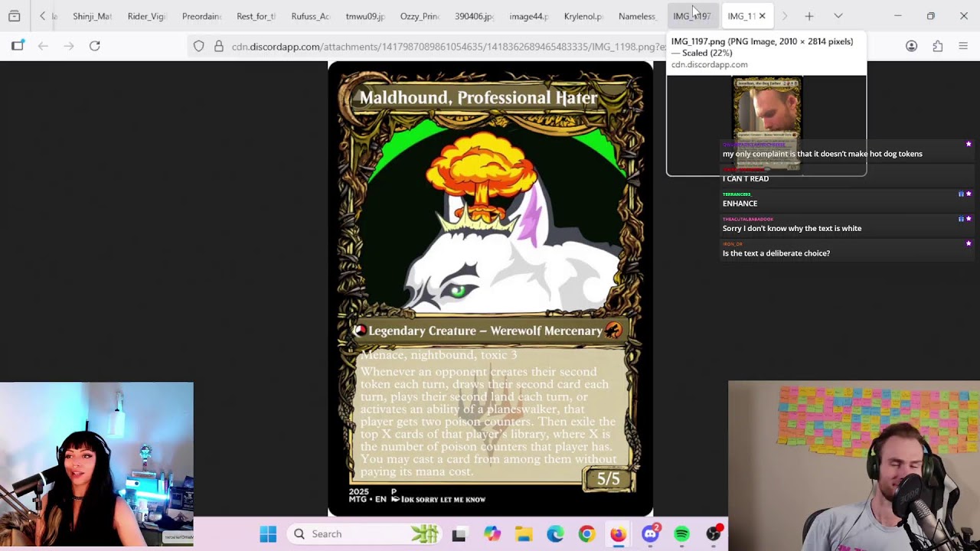
Task: Click message 'Sorry I don't know why'
Action: (x=792, y=228)
